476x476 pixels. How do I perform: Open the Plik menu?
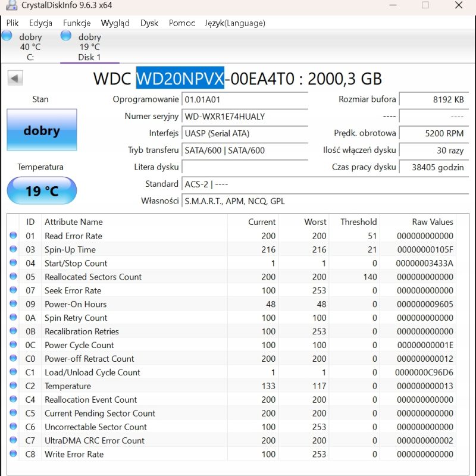[x=12, y=23]
